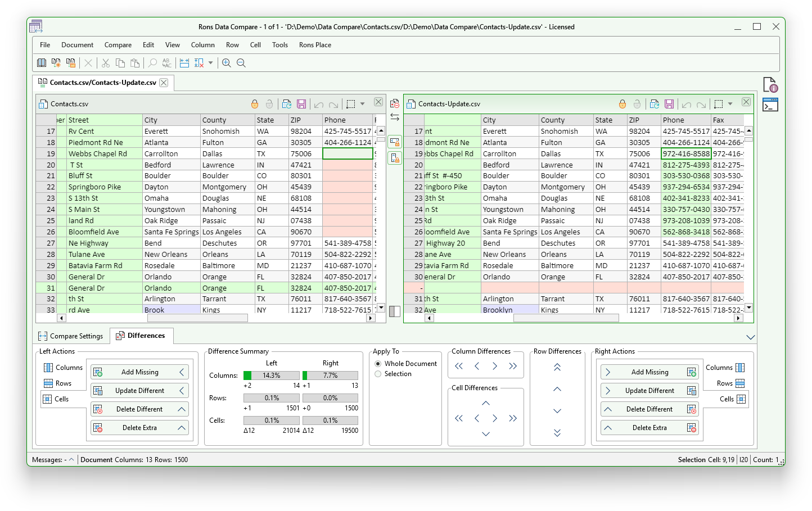This screenshot has height=511, width=812.
Task: Click the copy icon in main toolbar
Action: [120, 63]
